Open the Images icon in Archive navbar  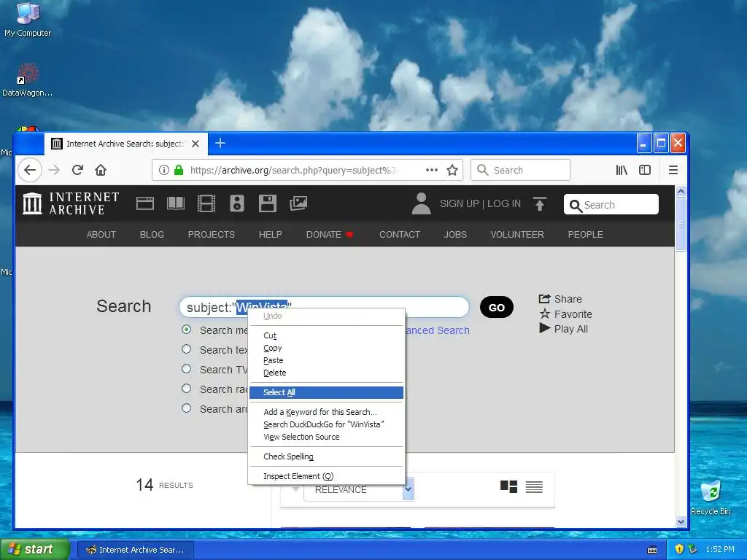coord(298,203)
